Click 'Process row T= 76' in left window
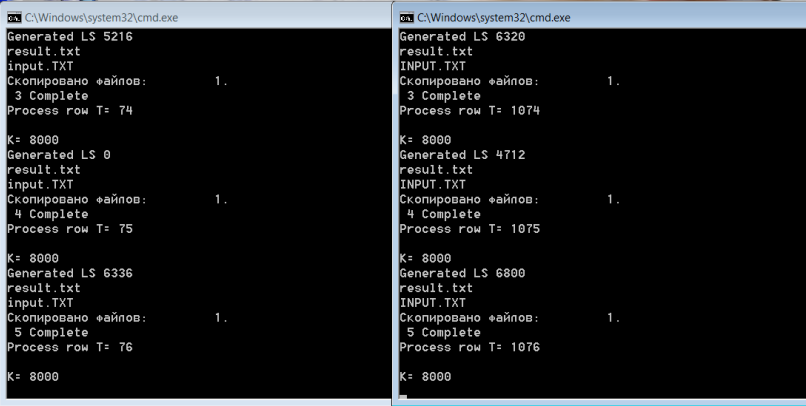 [70, 347]
